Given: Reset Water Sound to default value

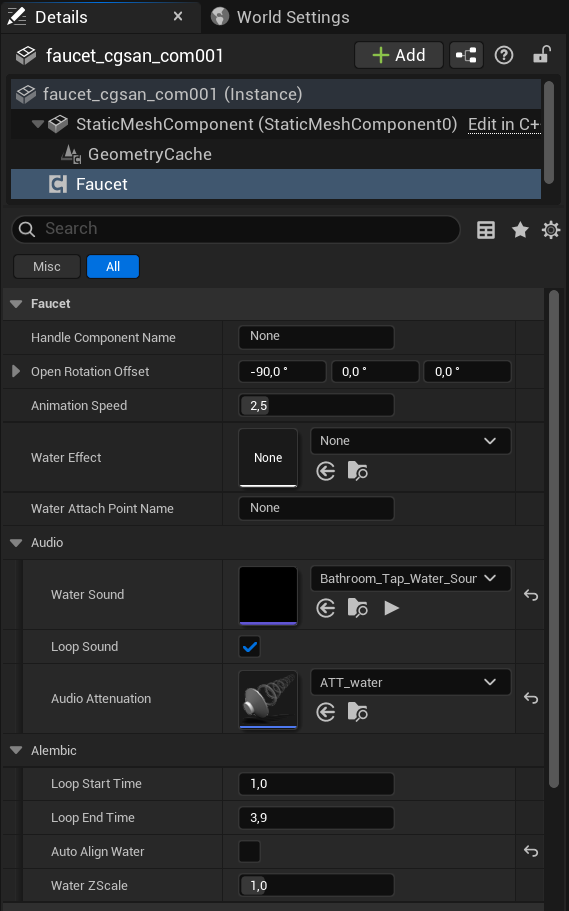Looking at the screenshot, I should 531,595.
